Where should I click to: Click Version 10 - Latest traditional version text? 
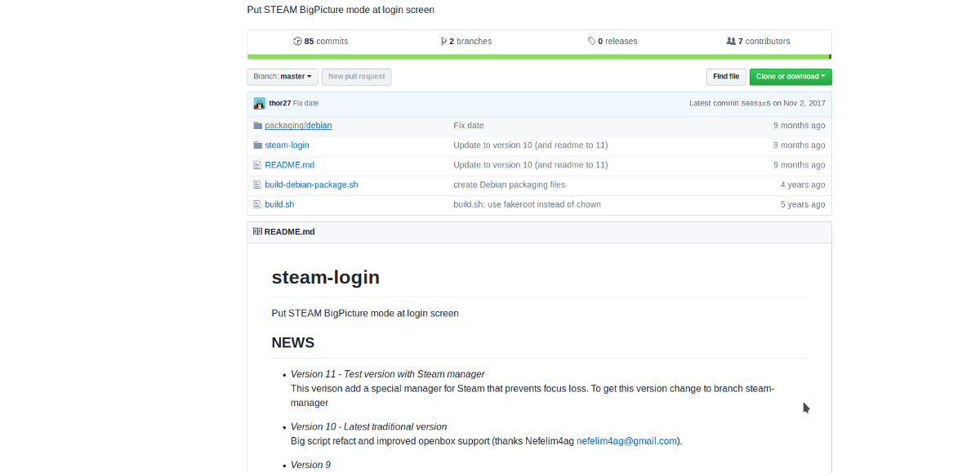click(369, 426)
